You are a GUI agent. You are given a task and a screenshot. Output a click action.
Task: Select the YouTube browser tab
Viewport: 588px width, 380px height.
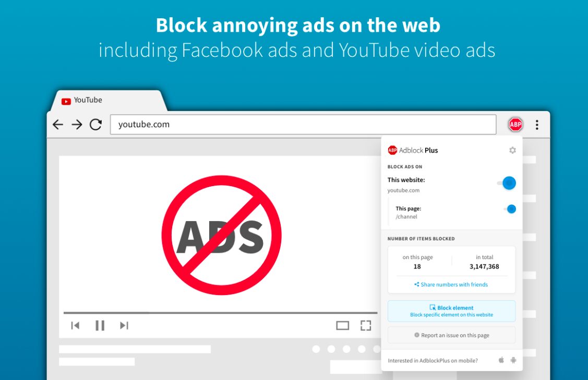click(109, 101)
